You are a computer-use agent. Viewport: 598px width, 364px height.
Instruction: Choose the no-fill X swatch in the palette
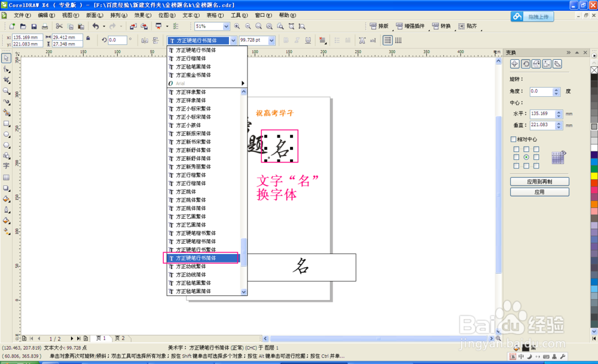pyautogui.click(x=594, y=70)
